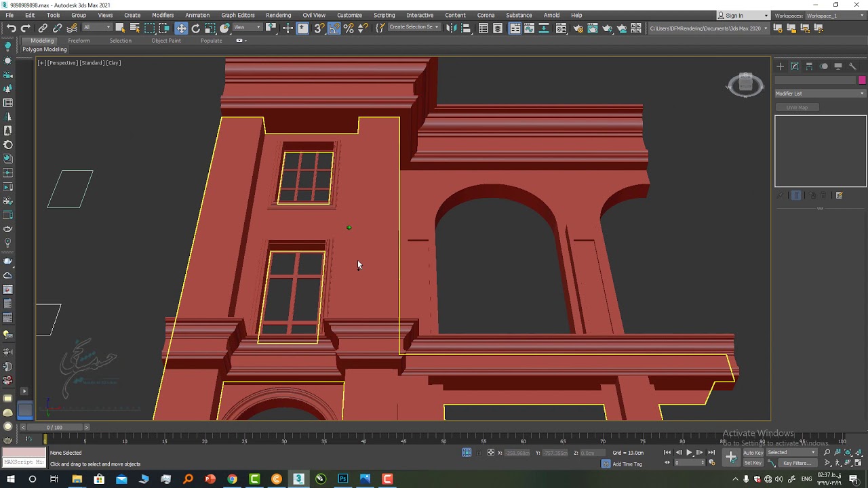The image size is (868, 488).
Task: Open the Hierarchy panel tab icon
Action: coord(809,66)
